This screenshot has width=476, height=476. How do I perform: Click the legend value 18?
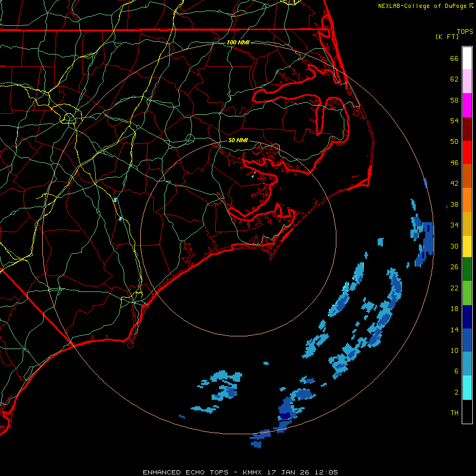[454, 309]
